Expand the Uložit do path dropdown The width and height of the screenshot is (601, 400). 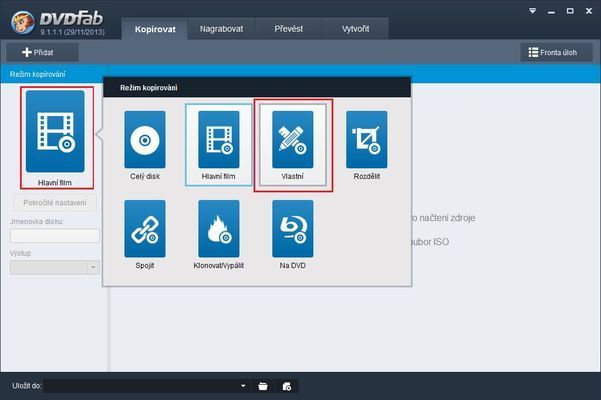[243, 386]
